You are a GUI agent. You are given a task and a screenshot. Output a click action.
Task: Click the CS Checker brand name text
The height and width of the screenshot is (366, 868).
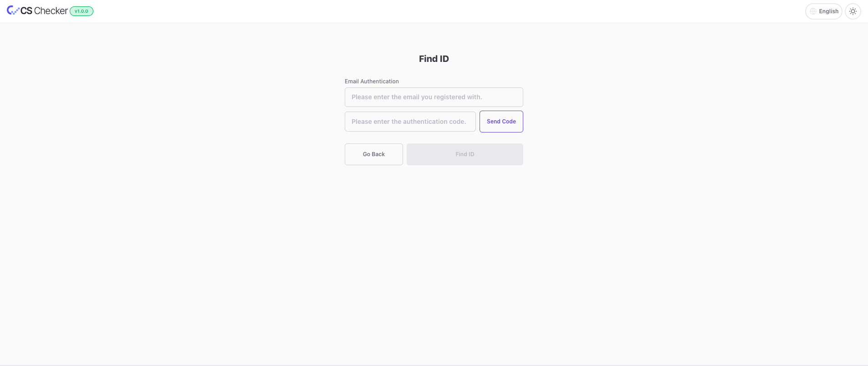[x=44, y=11]
